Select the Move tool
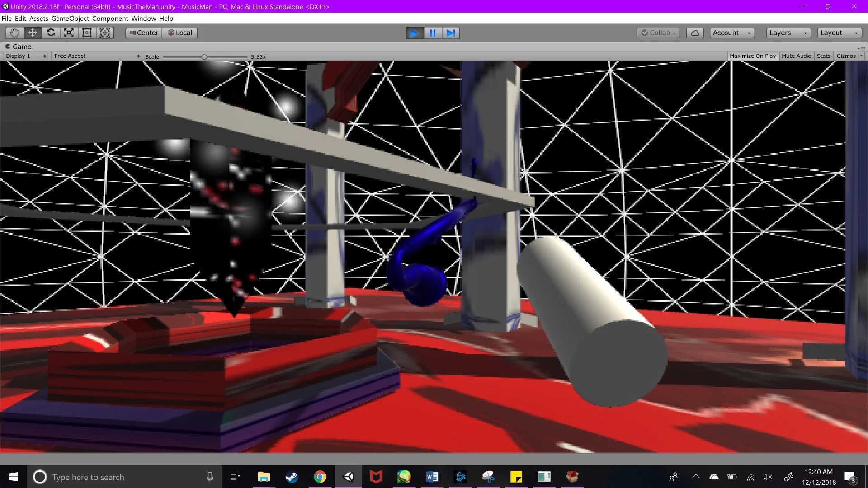The height and width of the screenshot is (488, 868). coord(33,33)
